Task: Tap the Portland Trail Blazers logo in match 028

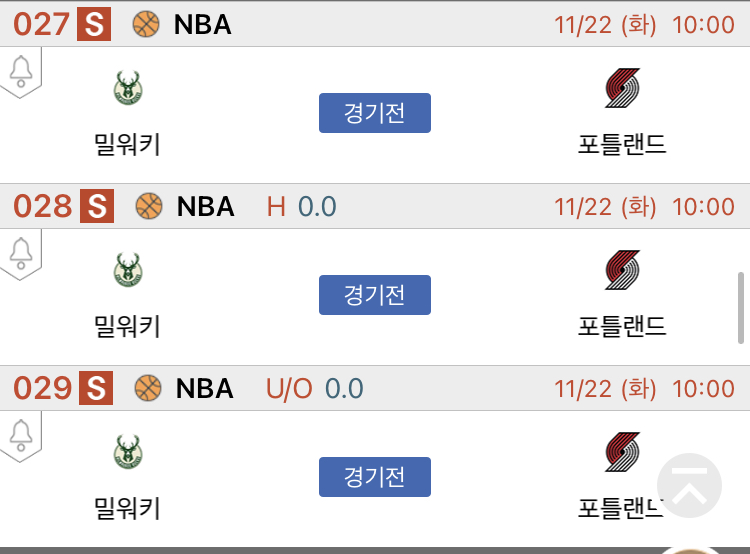Action: pos(622,270)
